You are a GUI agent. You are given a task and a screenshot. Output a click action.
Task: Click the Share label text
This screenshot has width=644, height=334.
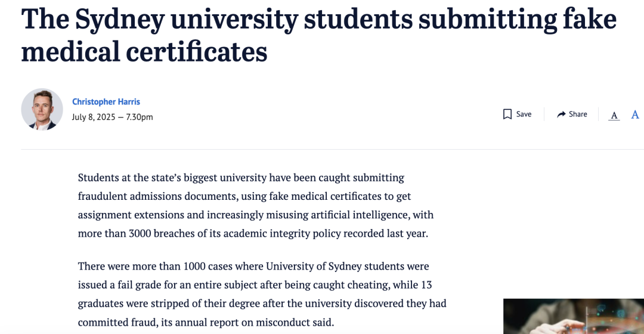tap(578, 114)
